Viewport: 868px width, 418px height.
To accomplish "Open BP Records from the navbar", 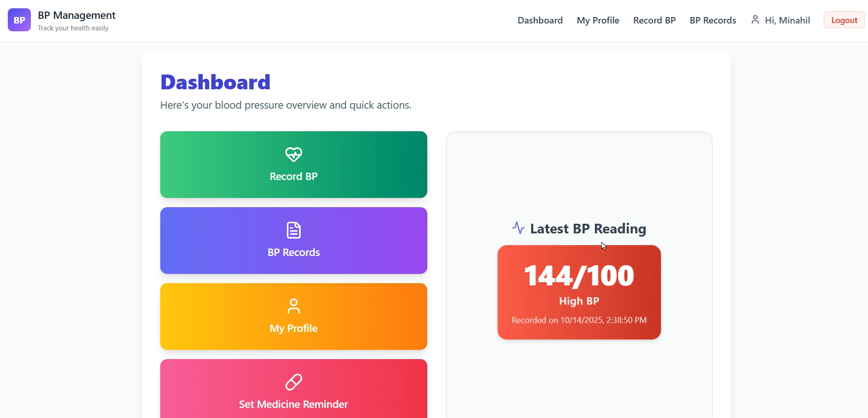I will coord(712,20).
